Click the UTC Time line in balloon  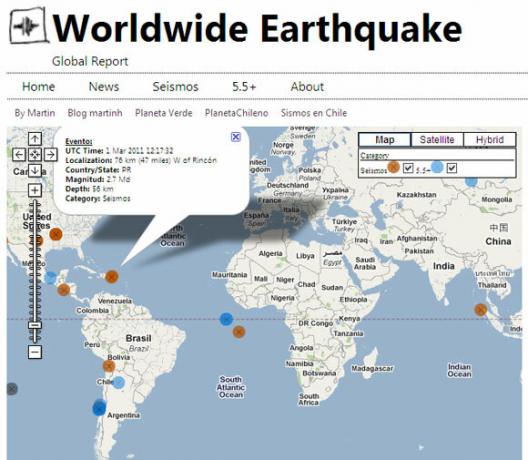click(x=119, y=151)
